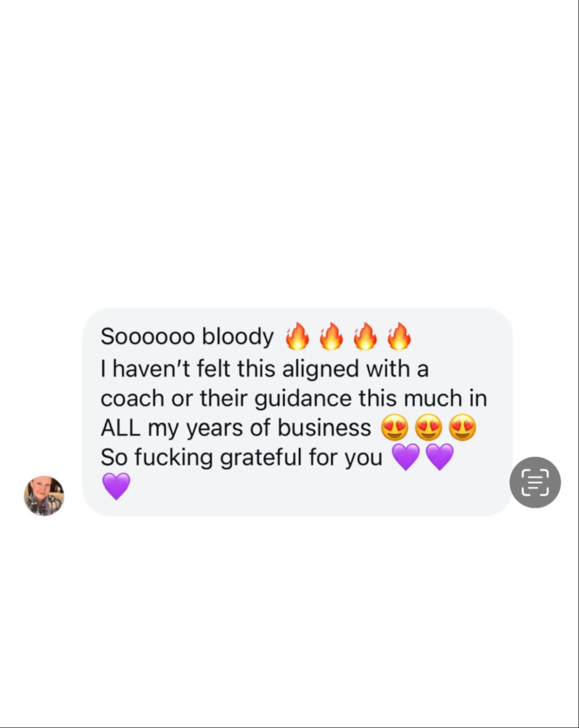Click the word "coach" in the message
Screen dimensions: 579x728
point(132,398)
